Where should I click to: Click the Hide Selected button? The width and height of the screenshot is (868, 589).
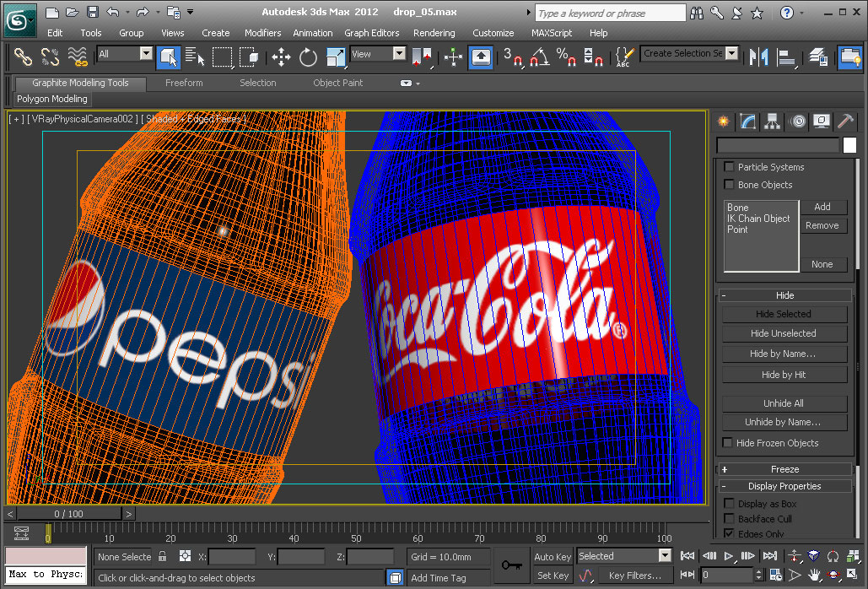783,314
